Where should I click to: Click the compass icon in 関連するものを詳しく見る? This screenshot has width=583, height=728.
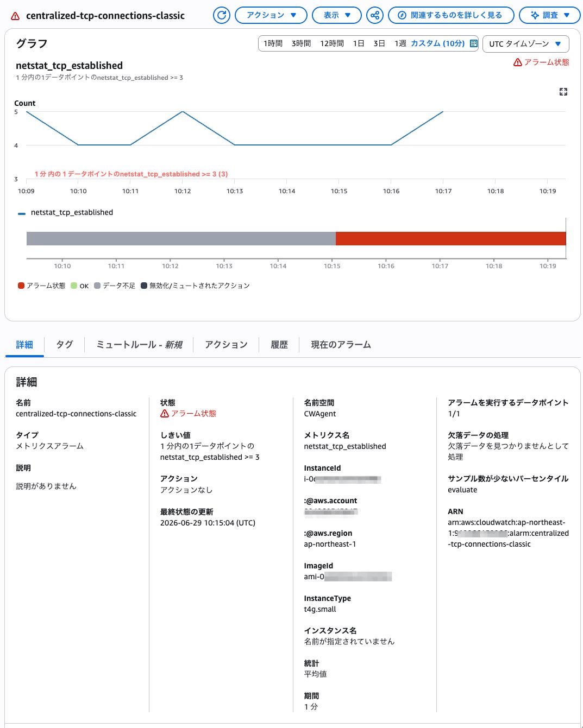(402, 15)
